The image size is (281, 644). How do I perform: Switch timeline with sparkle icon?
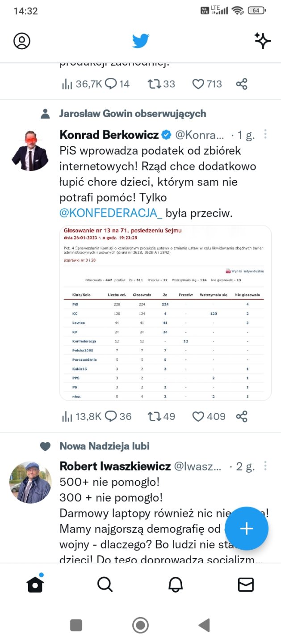tap(263, 41)
